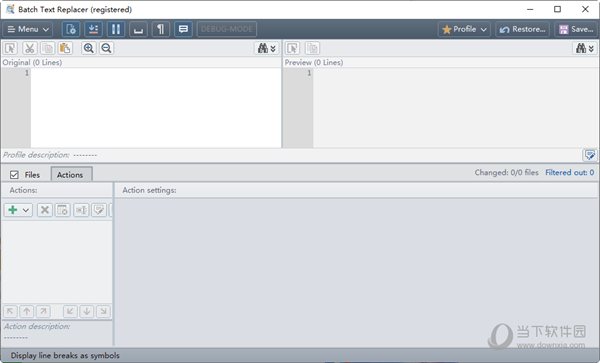This screenshot has height=363, width=600.
Task: Click the Zoom In magnifier icon
Action: (89, 48)
